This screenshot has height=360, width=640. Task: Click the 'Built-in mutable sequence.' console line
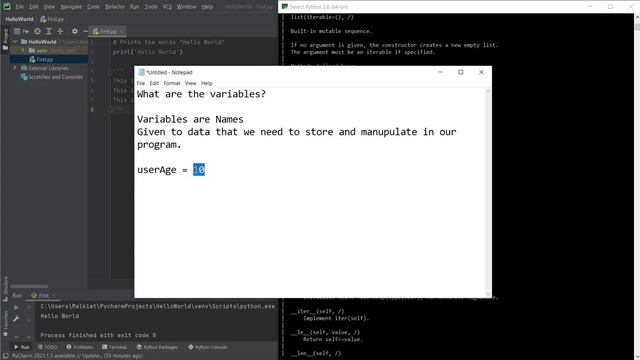click(331, 31)
